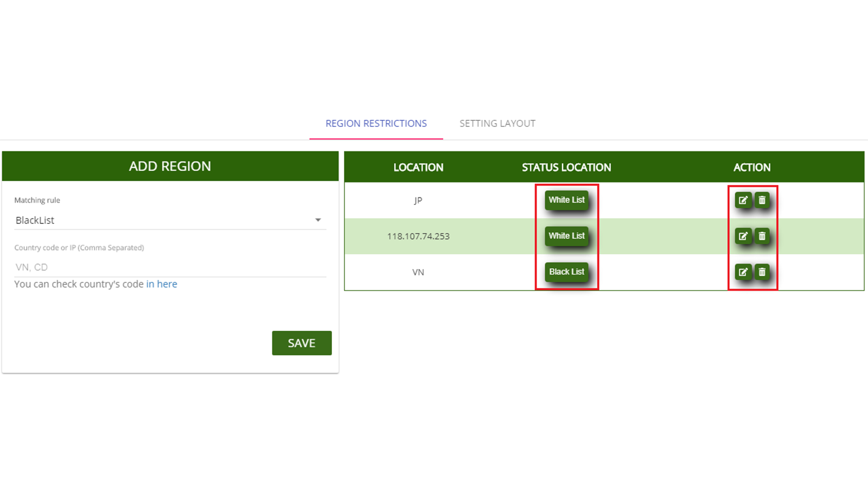Click the delete trash icon for JP
The height and width of the screenshot is (488, 868).
pos(762,200)
